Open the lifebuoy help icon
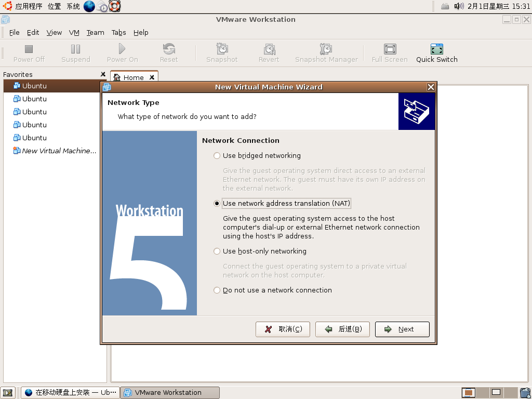Image resolution: width=532 pixels, height=399 pixels. [115, 6]
